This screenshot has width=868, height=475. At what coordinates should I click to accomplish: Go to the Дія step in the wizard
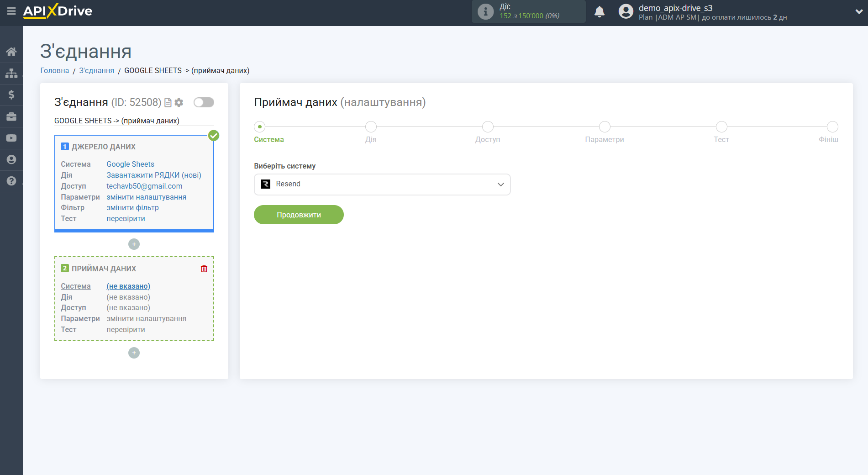pos(371,127)
